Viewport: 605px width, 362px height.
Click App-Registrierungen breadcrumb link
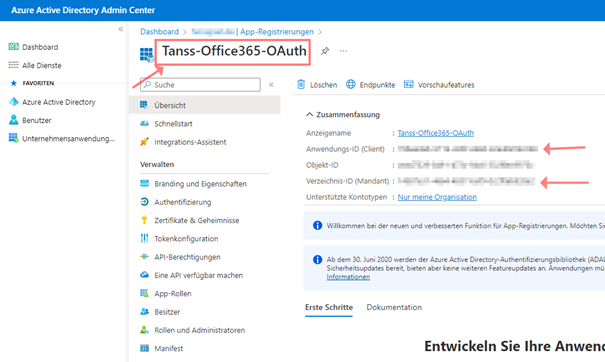[277, 32]
